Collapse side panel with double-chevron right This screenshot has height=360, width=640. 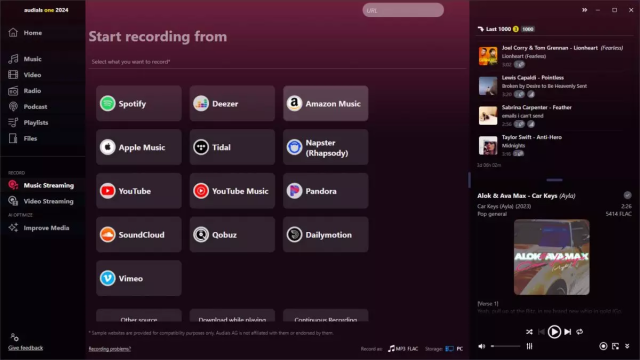coord(584,10)
